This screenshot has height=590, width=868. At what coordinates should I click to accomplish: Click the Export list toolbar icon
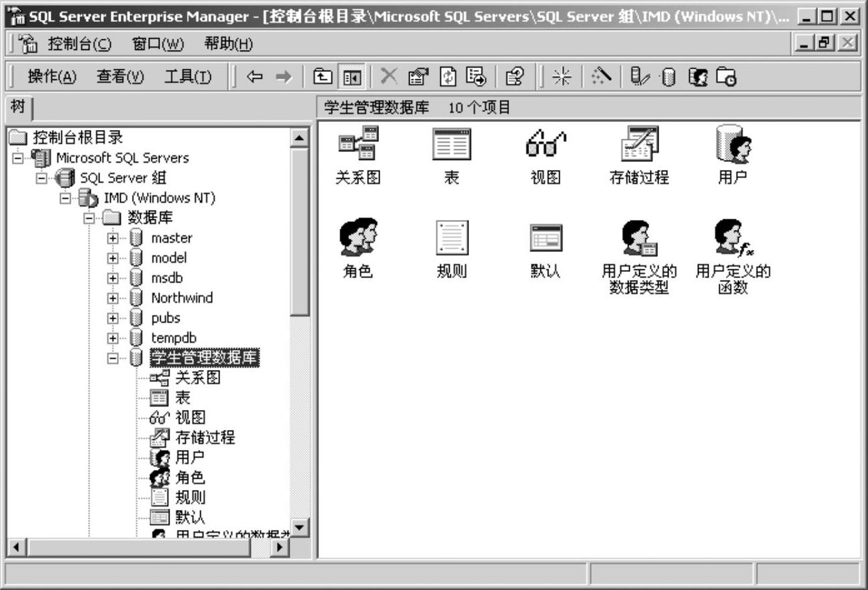click(x=476, y=77)
